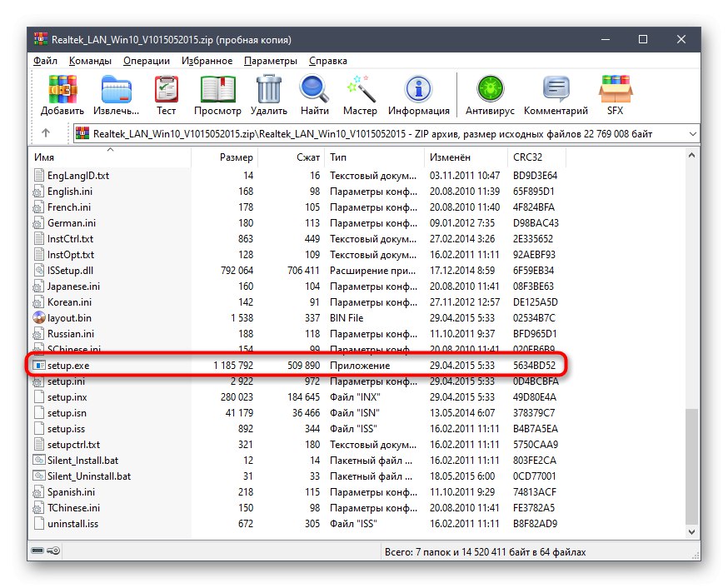Click the layout.bin disc file icon

[39, 318]
